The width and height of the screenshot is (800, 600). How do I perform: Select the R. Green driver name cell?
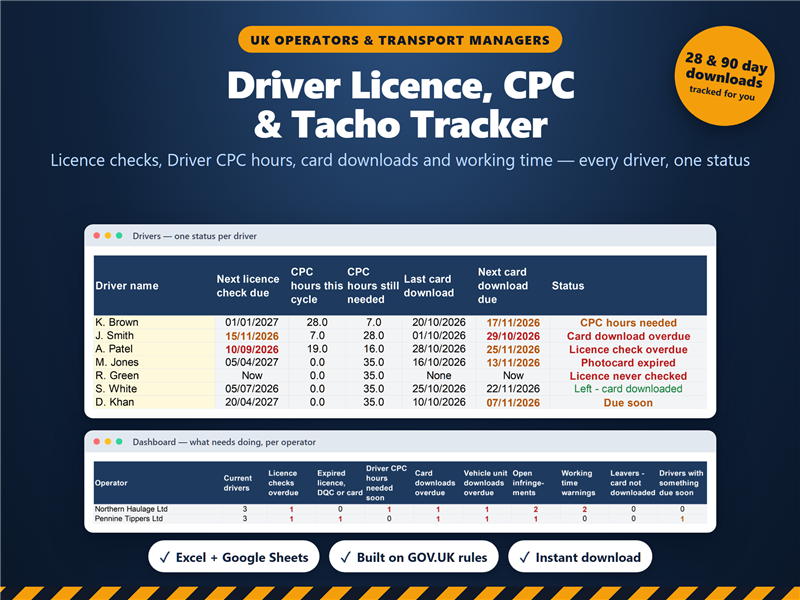[x=154, y=375]
